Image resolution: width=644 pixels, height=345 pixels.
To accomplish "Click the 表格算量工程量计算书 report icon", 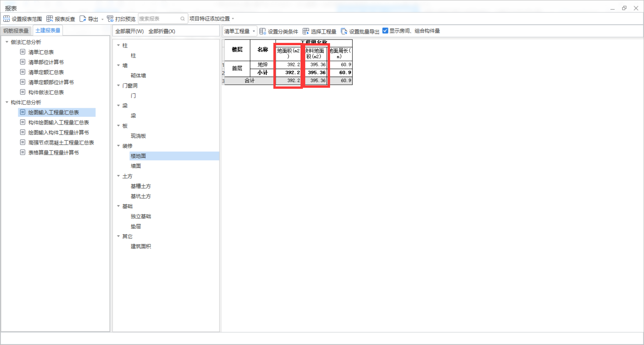I will coord(22,152).
